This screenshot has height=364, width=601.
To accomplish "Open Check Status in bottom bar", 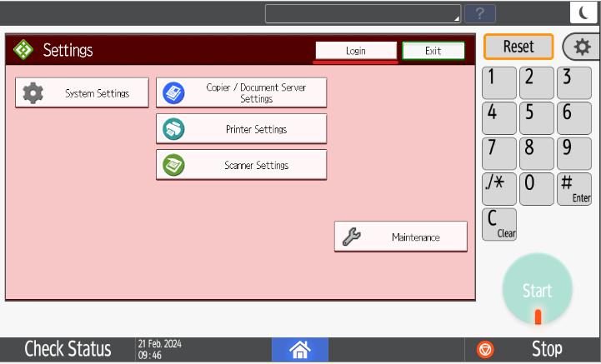I will (x=67, y=349).
